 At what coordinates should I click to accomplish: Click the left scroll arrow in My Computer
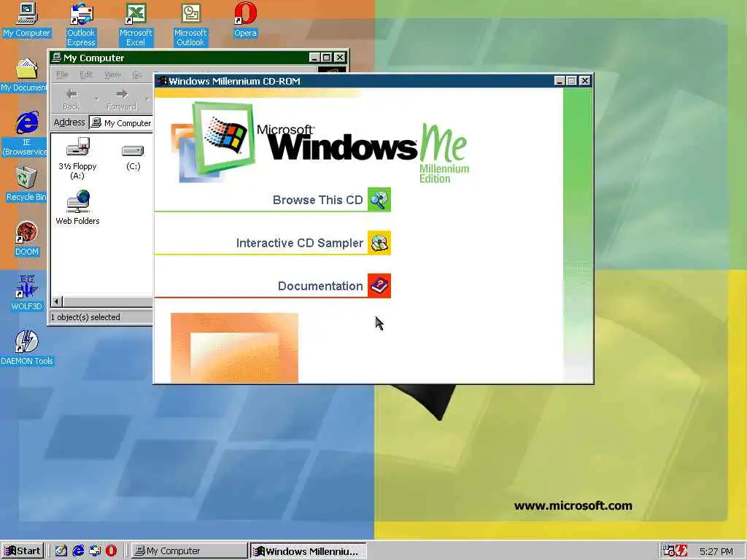click(x=57, y=301)
